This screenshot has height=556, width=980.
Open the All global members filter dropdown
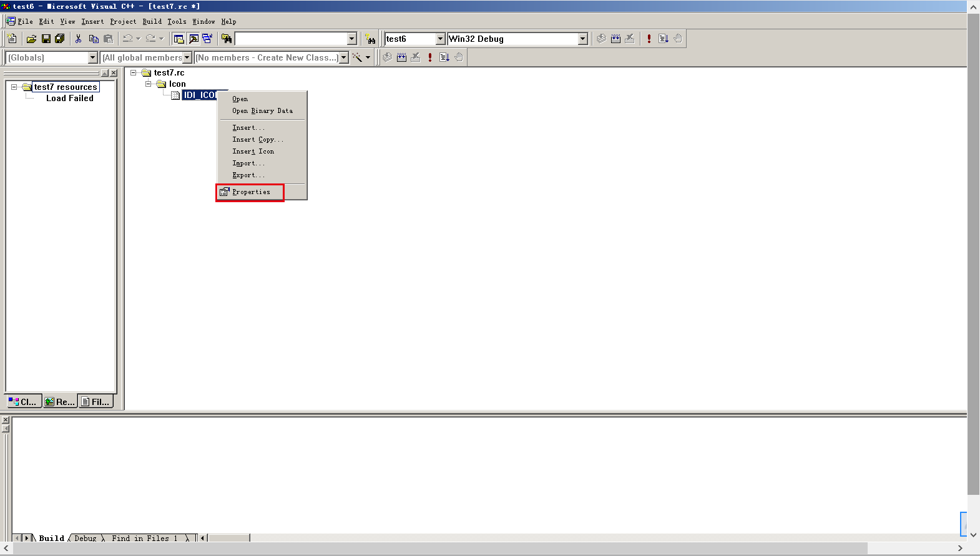(x=187, y=57)
